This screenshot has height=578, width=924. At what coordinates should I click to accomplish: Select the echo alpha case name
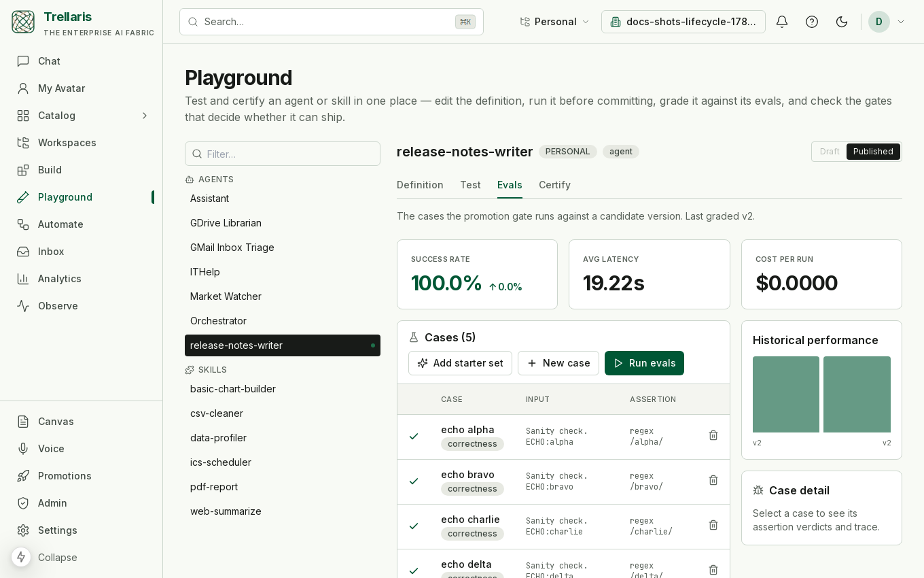467,430
